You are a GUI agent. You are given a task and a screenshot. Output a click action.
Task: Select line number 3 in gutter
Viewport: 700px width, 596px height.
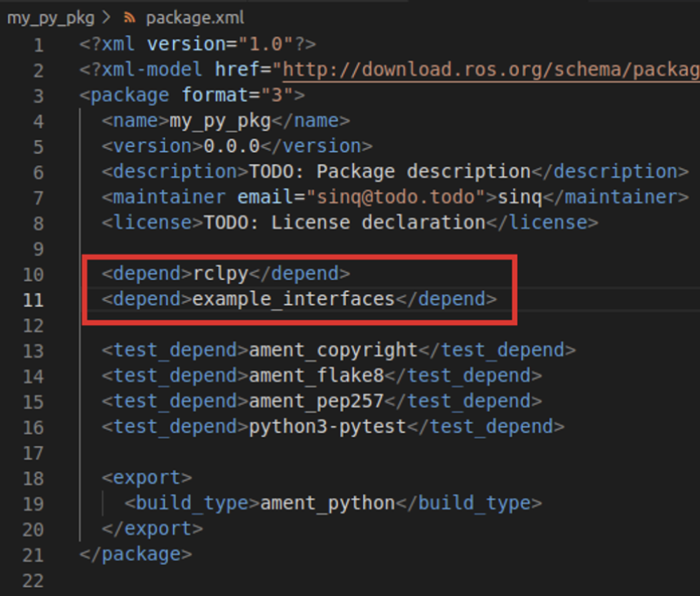pyautogui.click(x=38, y=96)
